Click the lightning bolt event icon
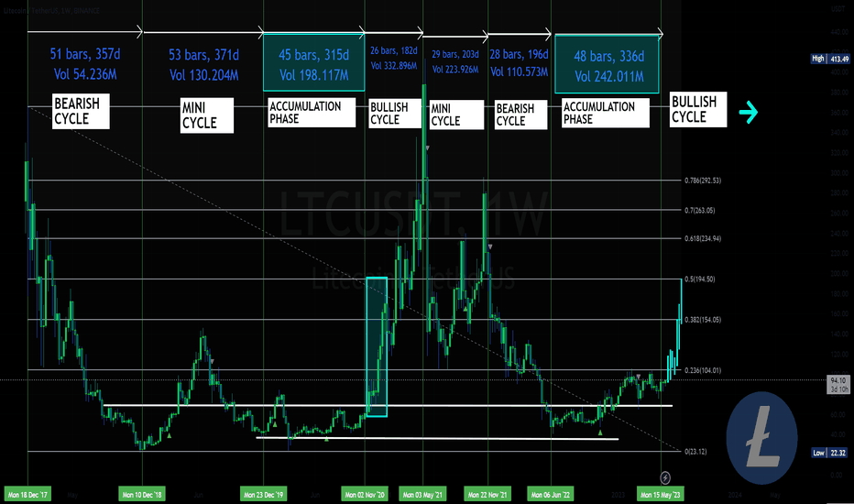Image resolution: width=854 pixels, height=504 pixels. click(665, 477)
